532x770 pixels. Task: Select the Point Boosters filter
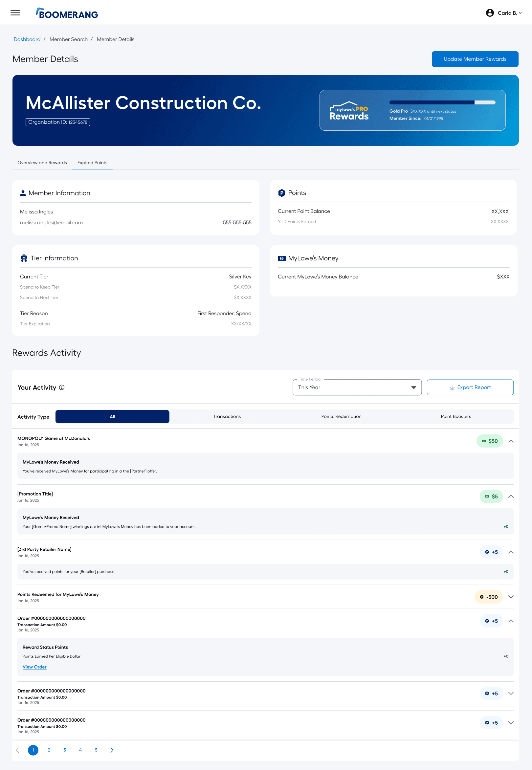click(x=456, y=417)
